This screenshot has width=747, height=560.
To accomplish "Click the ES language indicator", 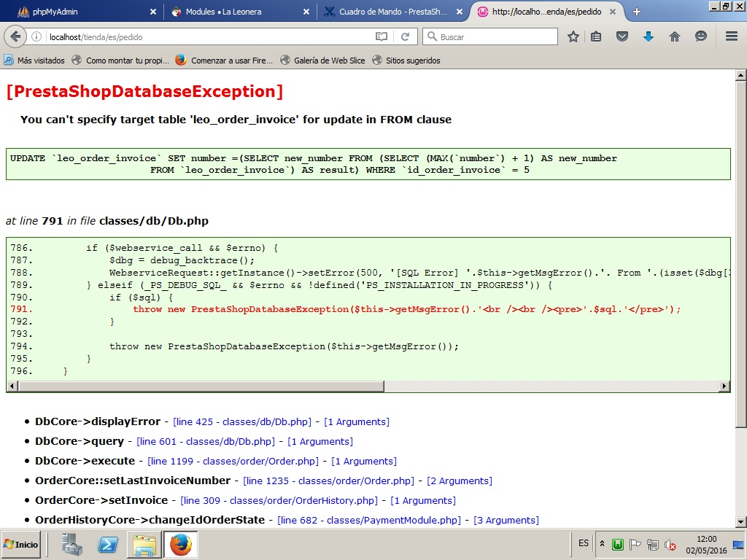I will tap(584, 543).
